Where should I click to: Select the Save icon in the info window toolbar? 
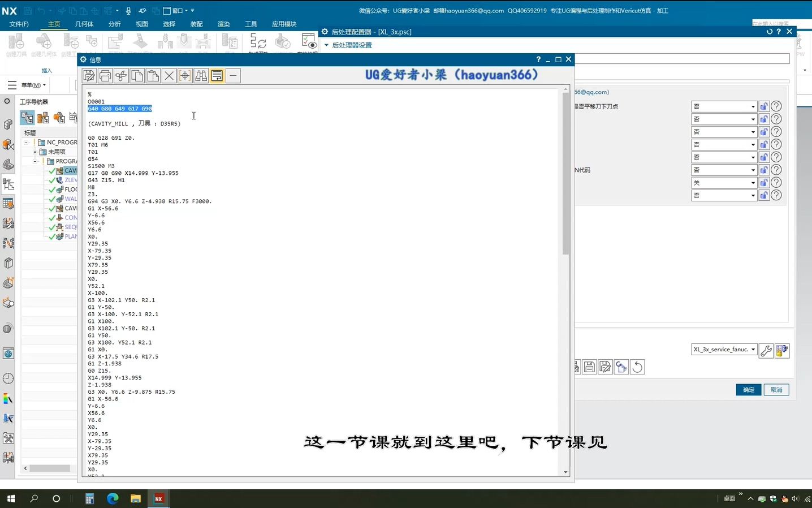[x=89, y=75]
